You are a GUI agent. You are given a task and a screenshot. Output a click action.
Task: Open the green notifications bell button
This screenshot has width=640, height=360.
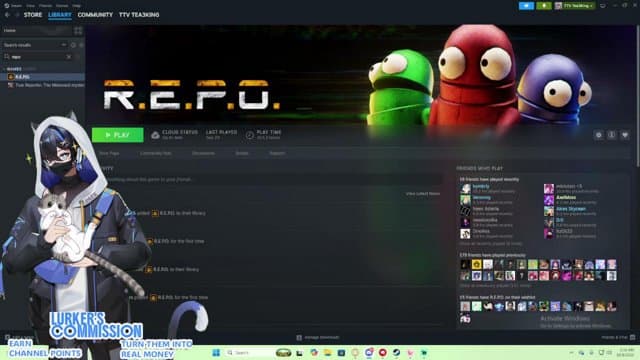point(544,6)
